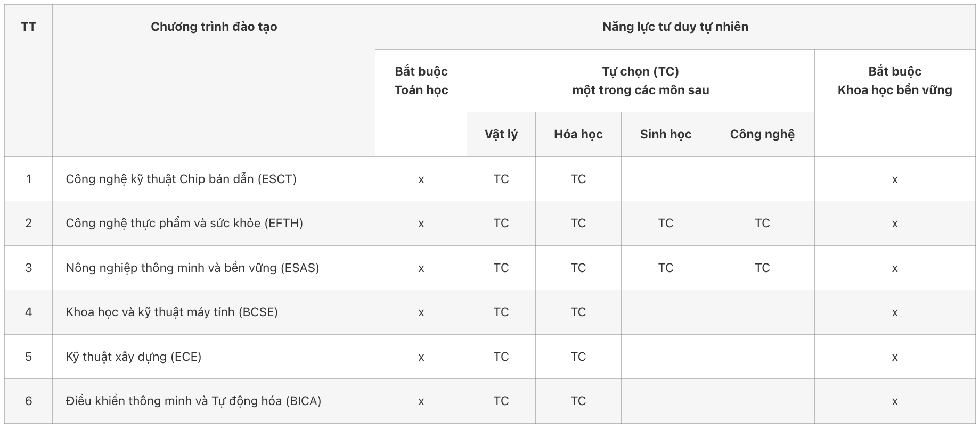Select the "Sinh học" column header

pyautogui.click(x=665, y=135)
